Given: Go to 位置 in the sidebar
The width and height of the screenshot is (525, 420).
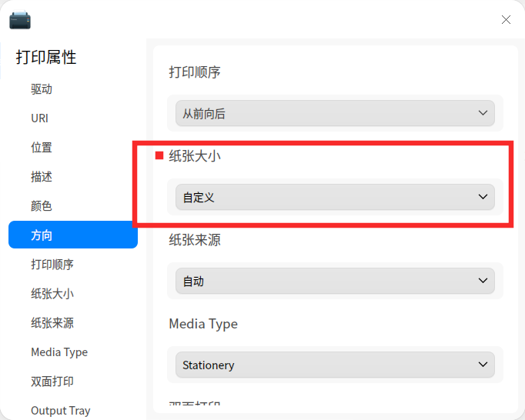Looking at the screenshot, I should click(73, 147).
